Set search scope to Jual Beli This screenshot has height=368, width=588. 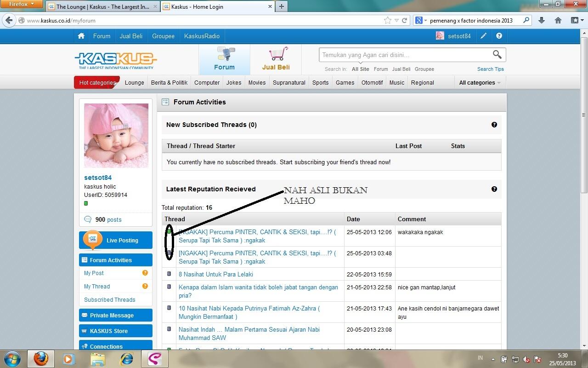(x=401, y=69)
